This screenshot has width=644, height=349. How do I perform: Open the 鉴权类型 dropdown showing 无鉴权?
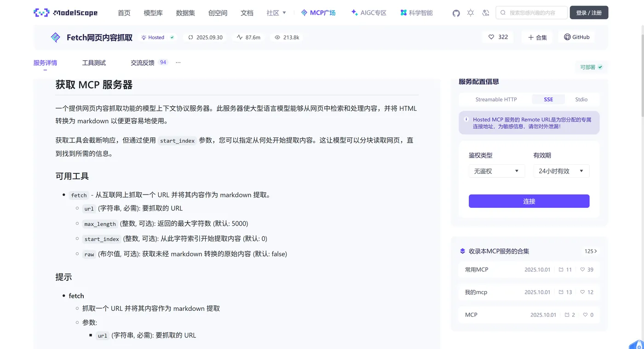497,171
